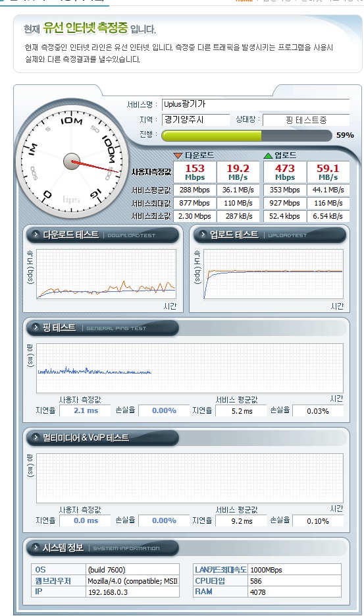Click the ping service average latency 5.2 ms

coord(242,411)
